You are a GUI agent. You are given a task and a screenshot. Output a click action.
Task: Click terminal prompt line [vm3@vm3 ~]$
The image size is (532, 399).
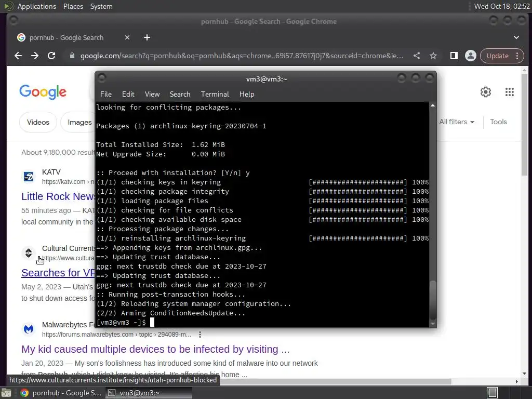121,322
